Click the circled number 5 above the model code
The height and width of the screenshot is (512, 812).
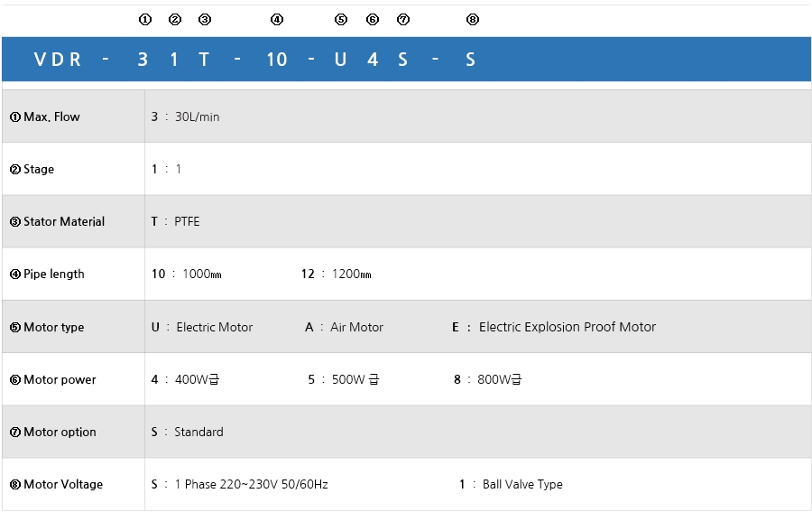click(340, 19)
